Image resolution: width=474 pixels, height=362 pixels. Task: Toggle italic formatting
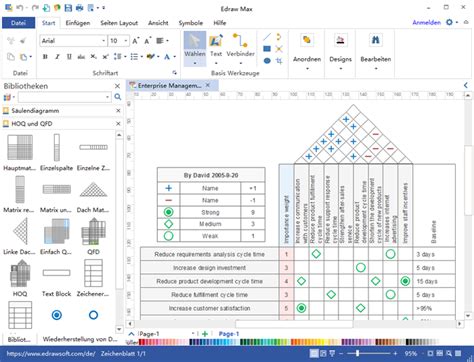point(57,57)
